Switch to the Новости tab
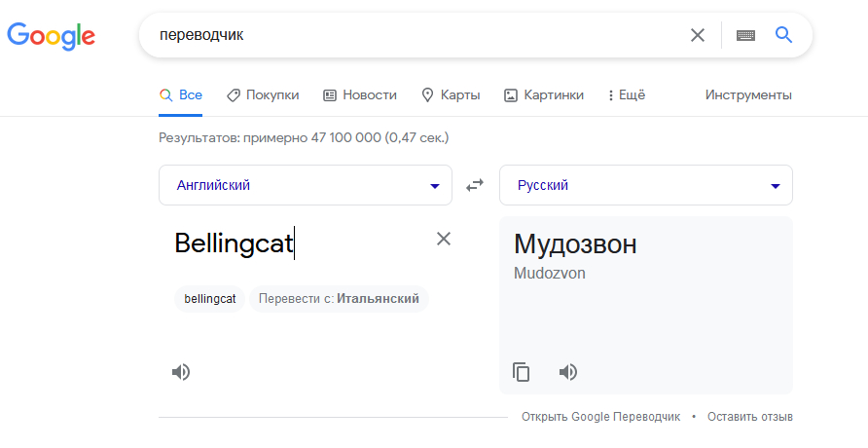The height and width of the screenshot is (448, 868). pos(360,95)
